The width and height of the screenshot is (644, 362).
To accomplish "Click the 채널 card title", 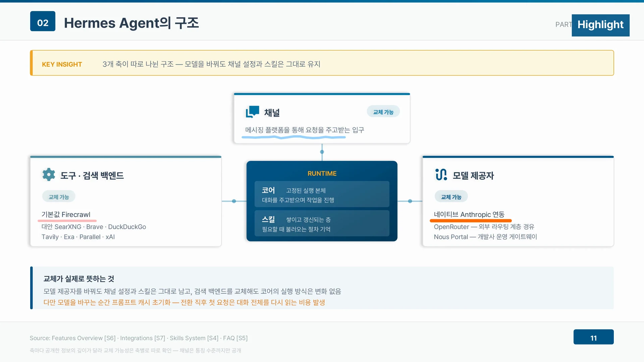I will point(272,113).
